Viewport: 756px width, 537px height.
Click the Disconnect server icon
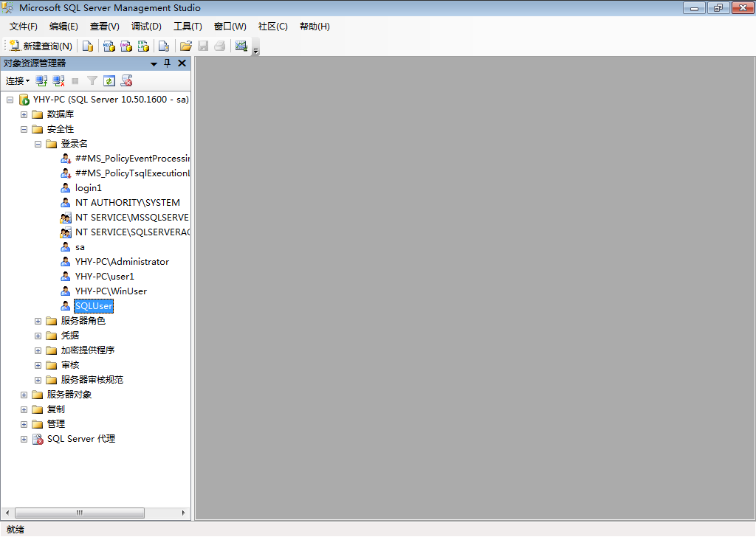tap(58, 81)
